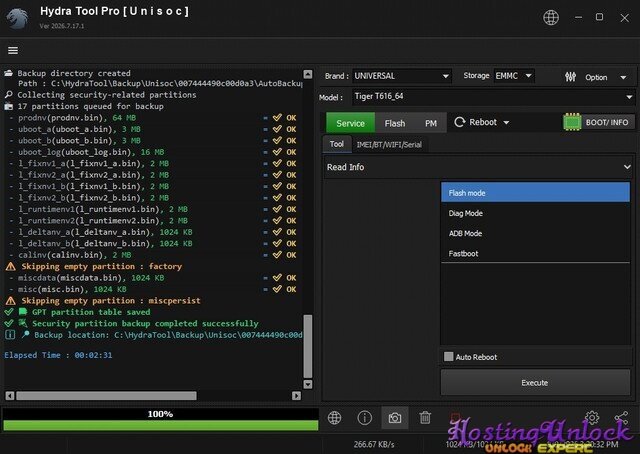Expand the Option dropdown arrow
This screenshot has height=454, width=640.
[x=623, y=78]
